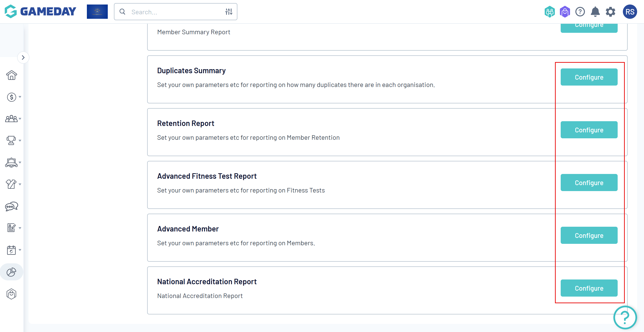Open search filter sliders icon
Viewport: 644px width, 332px height.
pos(229,12)
